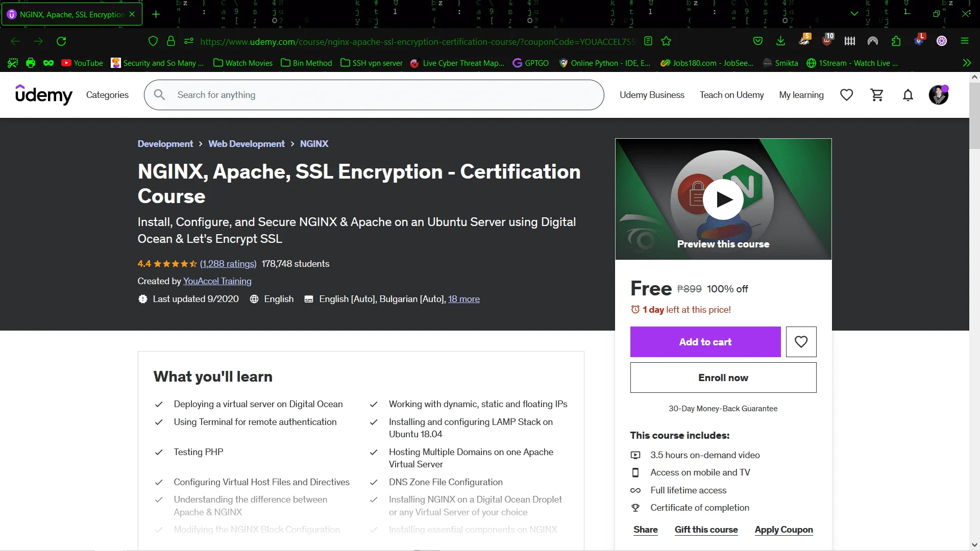Open the 1Stream Watch Live bookmark
This screenshot has width=980, height=551.
point(852,63)
